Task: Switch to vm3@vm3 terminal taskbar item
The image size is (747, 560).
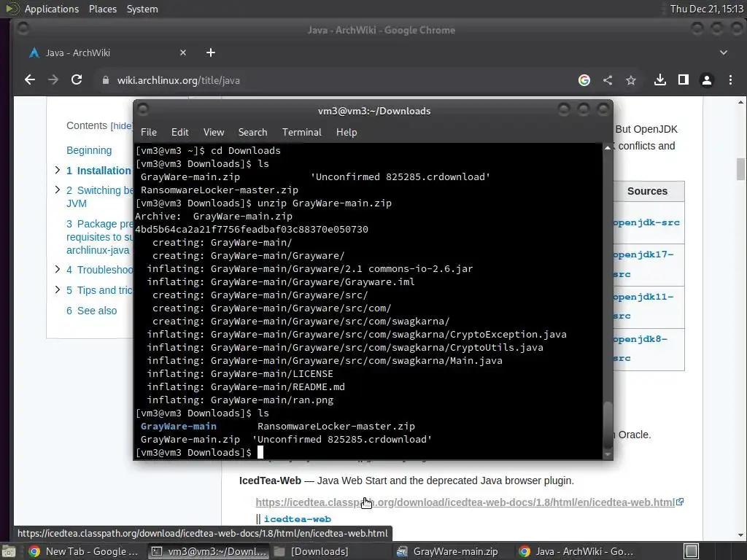Action: point(208,551)
